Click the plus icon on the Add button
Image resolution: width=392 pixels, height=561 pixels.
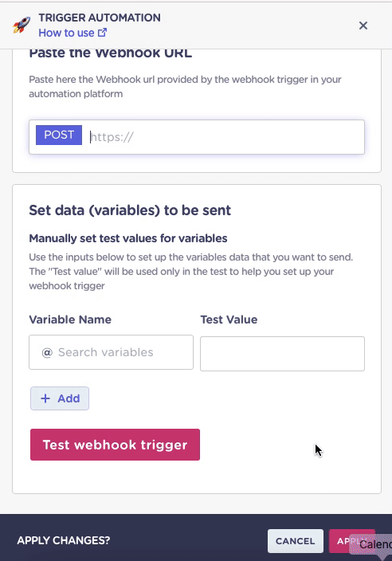tap(45, 398)
